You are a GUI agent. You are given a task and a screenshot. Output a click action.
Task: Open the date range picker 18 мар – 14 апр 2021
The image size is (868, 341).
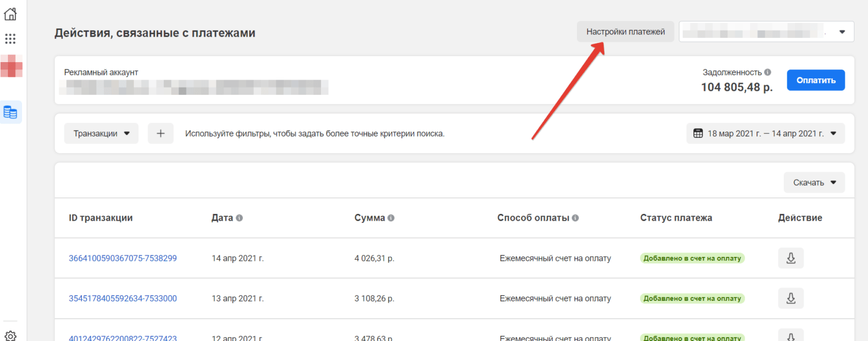click(765, 133)
